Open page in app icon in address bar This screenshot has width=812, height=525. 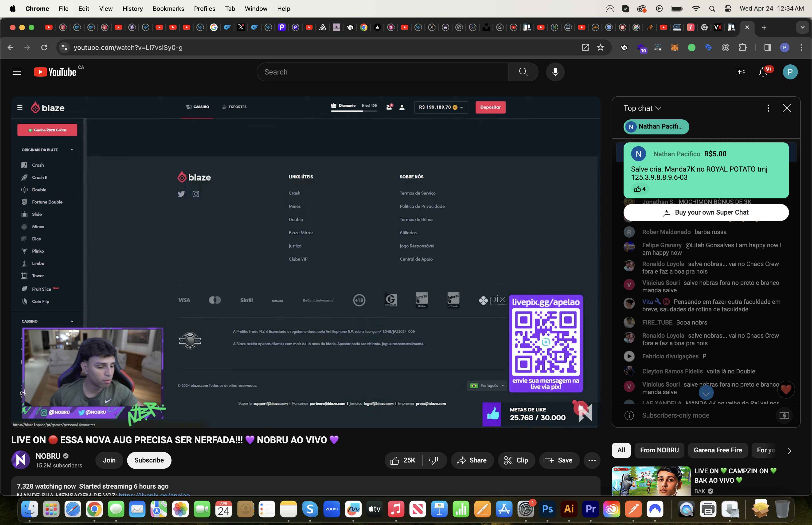tap(585, 47)
